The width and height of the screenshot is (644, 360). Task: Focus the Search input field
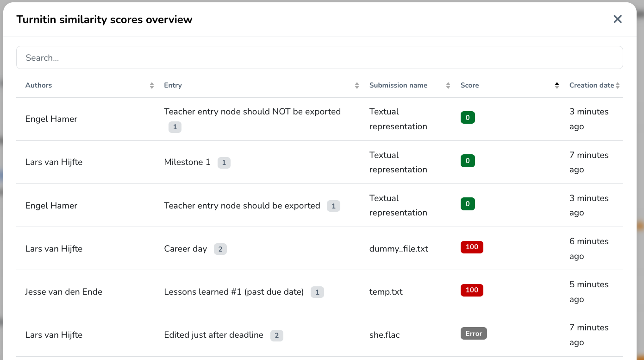[x=319, y=57]
